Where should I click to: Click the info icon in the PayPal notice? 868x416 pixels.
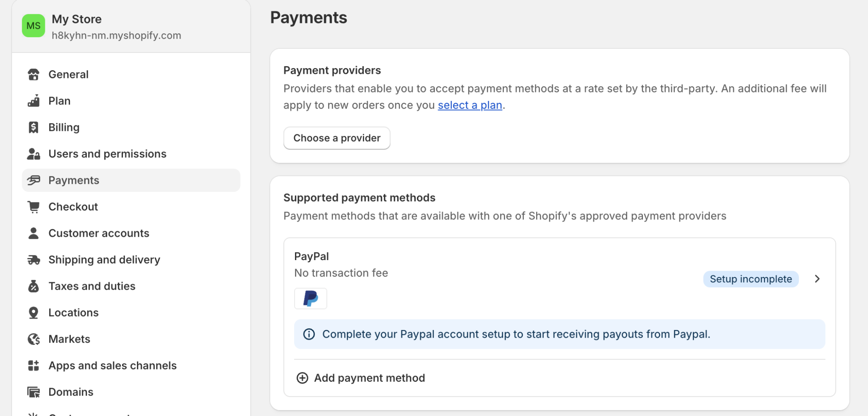click(x=308, y=334)
